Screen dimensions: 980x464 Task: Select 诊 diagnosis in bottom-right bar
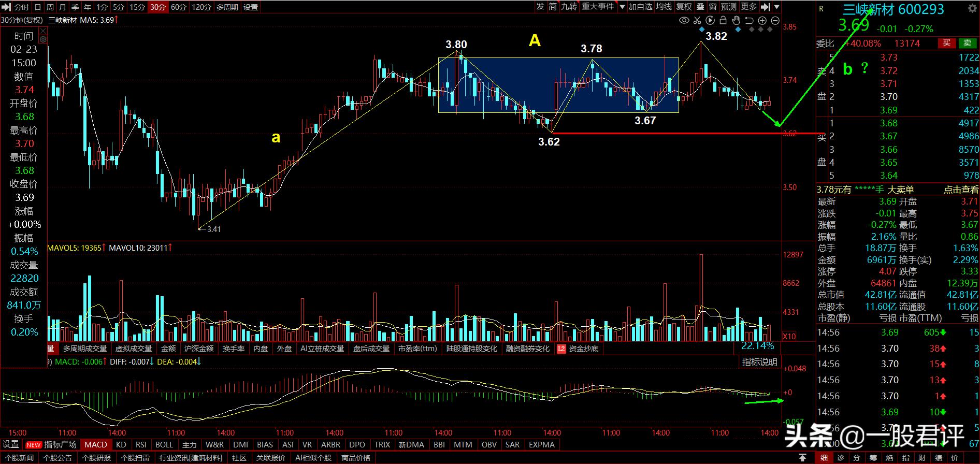coord(841,458)
